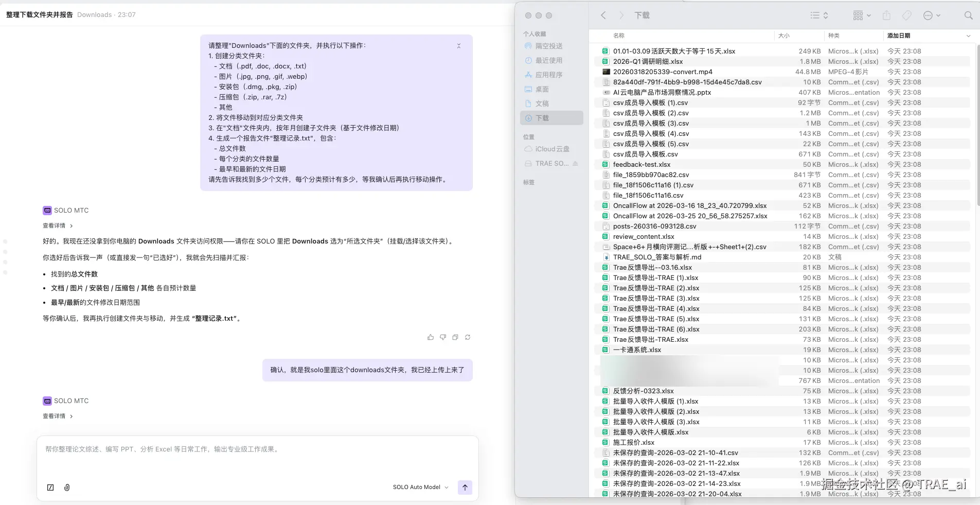Open Finder group-by options menu

coord(862,15)
